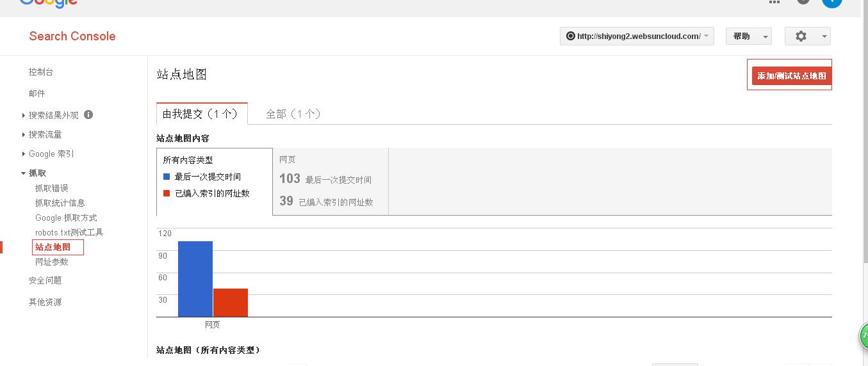Image resolution: width=868 pixels, height=366 pixels.
Task: Select 网页 content type panel
Action: click(331, 182)
